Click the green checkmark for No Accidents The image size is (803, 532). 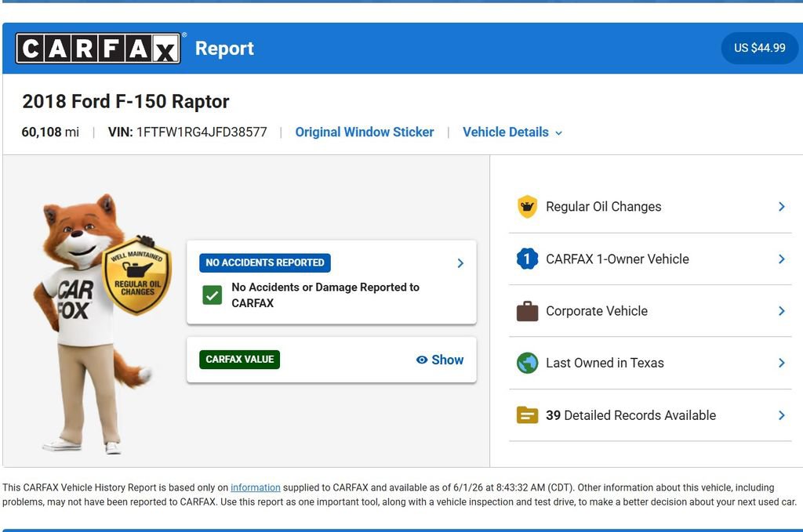[212, 295]
